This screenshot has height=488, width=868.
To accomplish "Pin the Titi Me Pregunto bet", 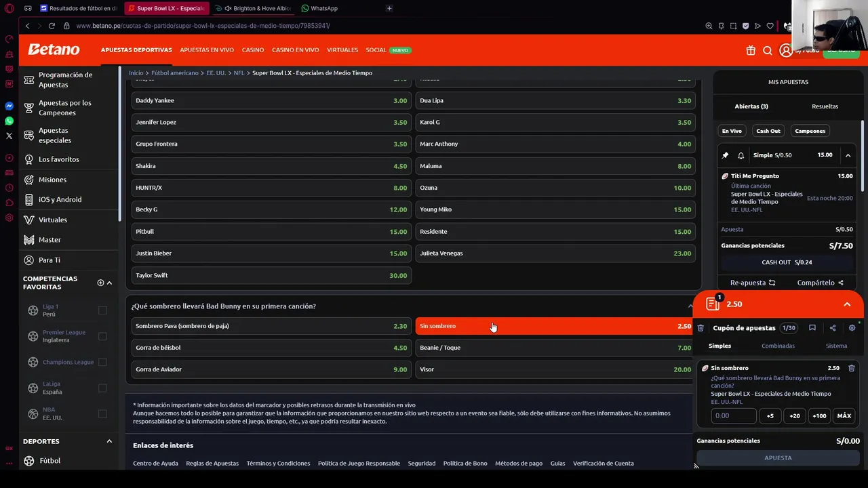I will coord(725,155).
